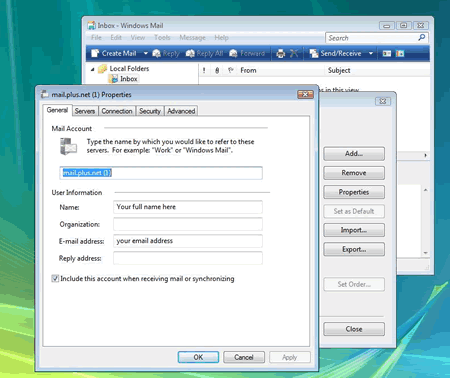Click the Export... button
Screen dimensions: 450x378
(354, 249)
